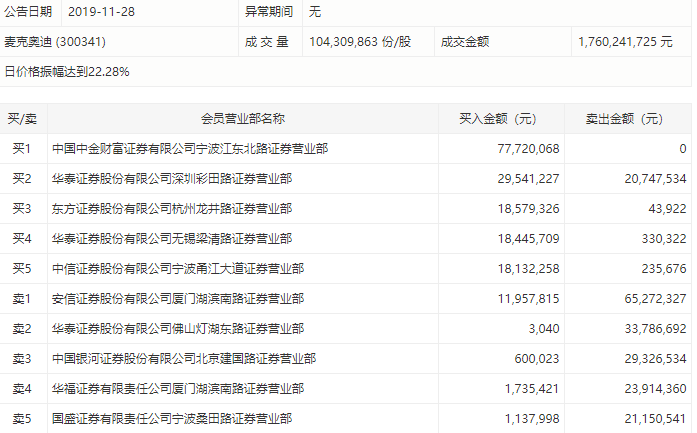Select 华福证券厦门湖滨南路证券营业部 name
Viewport: 697px width, 433px height.
pyautogui.click(x=178, y=389)
